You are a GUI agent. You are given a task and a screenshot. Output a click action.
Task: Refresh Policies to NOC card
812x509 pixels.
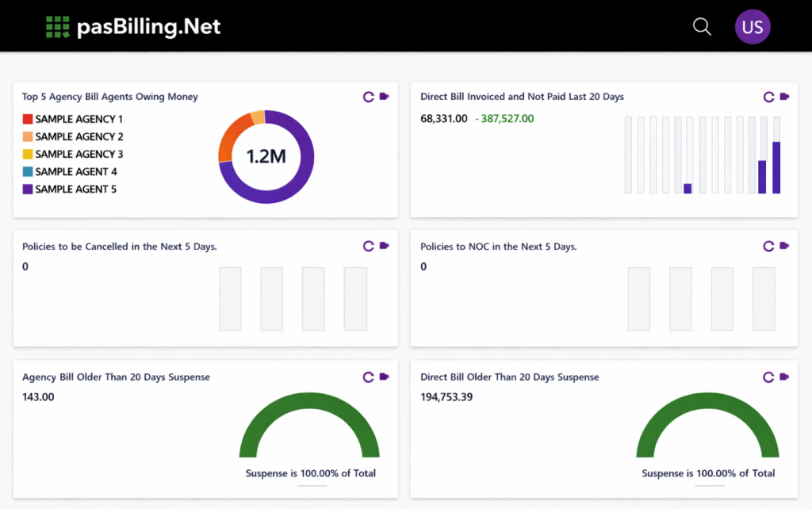point(768,246)
